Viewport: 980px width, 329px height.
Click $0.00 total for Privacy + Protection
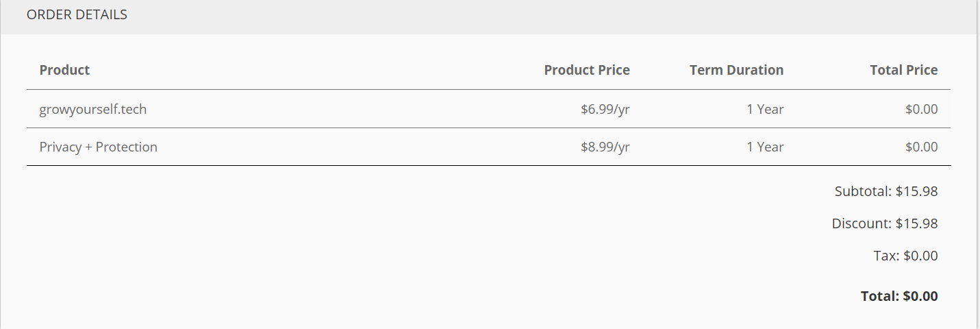[921, 147]
